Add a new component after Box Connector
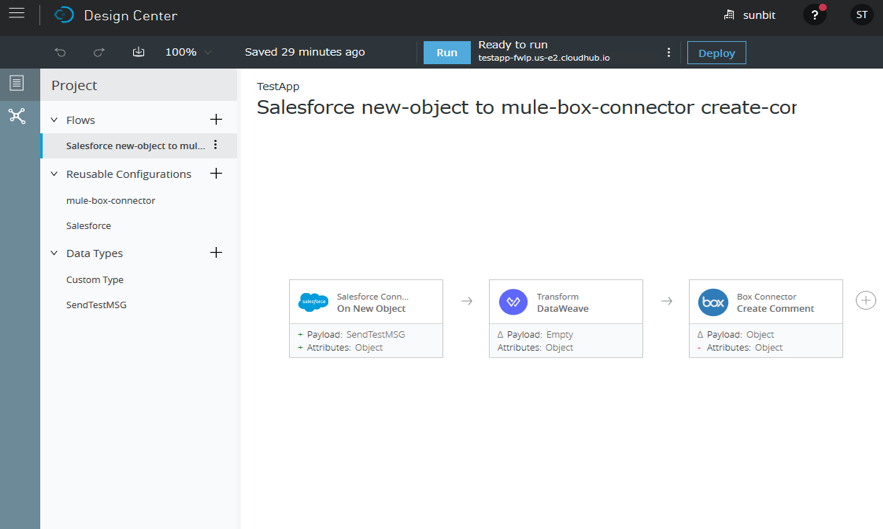This screenshot has height=529, width=883. [866, 300]
